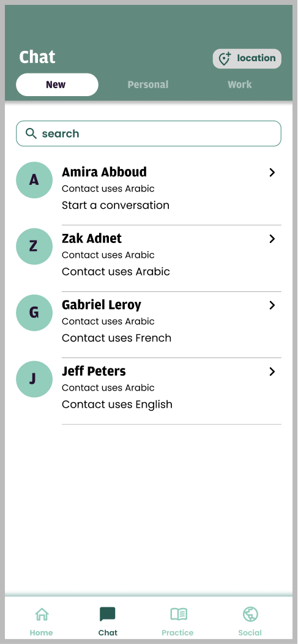Open the Practice book icon

pos(179,615)
